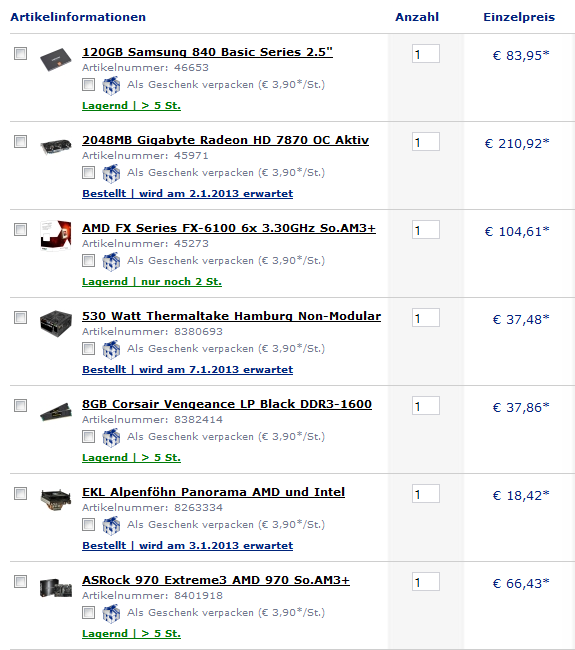Open the 8GB Corsair Vengeance LP Black product link
This screenshot has height=650, width=575.
tap(227, 404)
